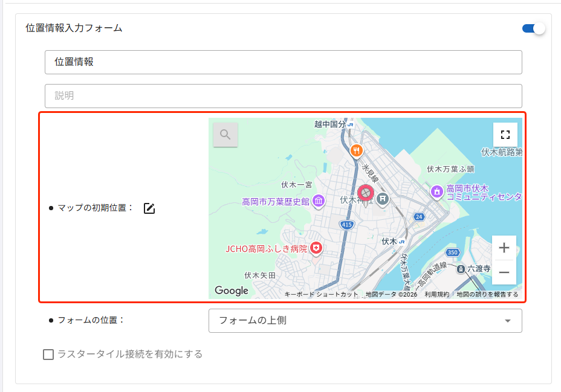Image resolution: width=561 pixels, height=392 pixels.
Task: Click the JCHO高岡ふしき病院 hospital marker
Action: (x=316, y=248)
